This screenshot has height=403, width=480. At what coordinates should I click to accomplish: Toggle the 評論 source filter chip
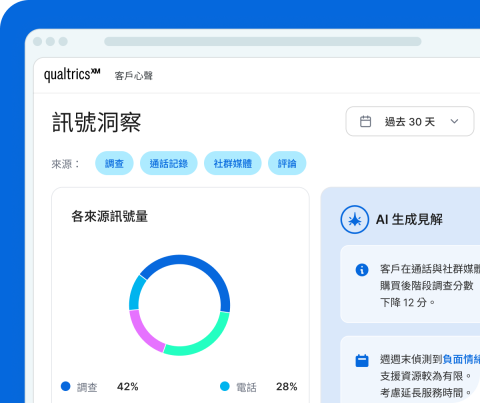pos(287,163)
